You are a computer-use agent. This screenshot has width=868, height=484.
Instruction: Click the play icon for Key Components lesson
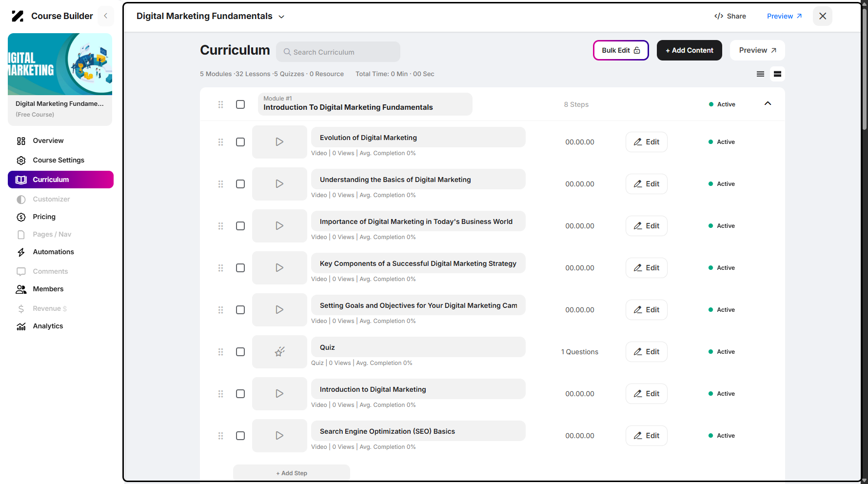pos(279,268)
